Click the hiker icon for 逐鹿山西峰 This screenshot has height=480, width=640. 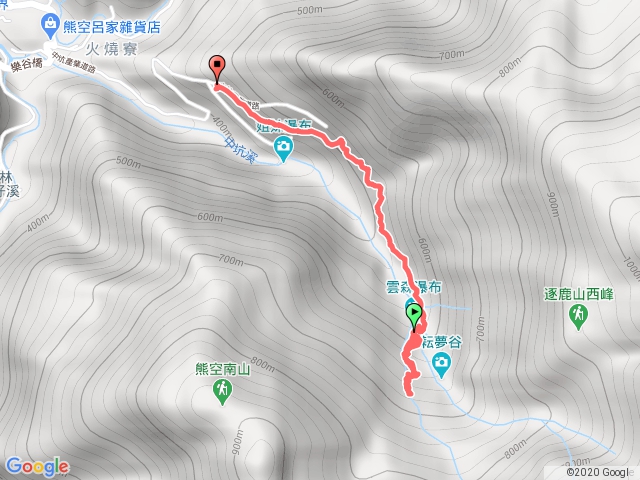pos(578,318)
